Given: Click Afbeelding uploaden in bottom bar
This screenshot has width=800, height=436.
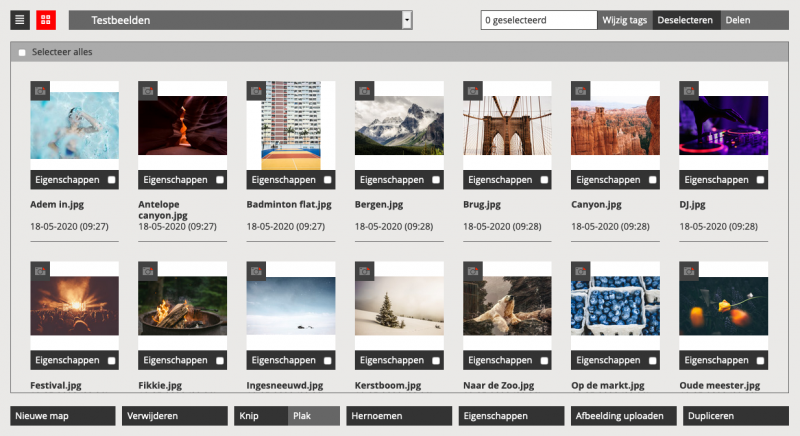Looking at the screenshot, I should click(620, 415).
